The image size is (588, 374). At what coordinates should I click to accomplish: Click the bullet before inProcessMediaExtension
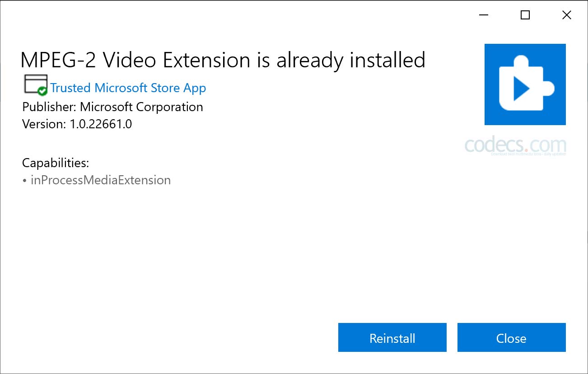pyautogui.click(x=24, y=181)
